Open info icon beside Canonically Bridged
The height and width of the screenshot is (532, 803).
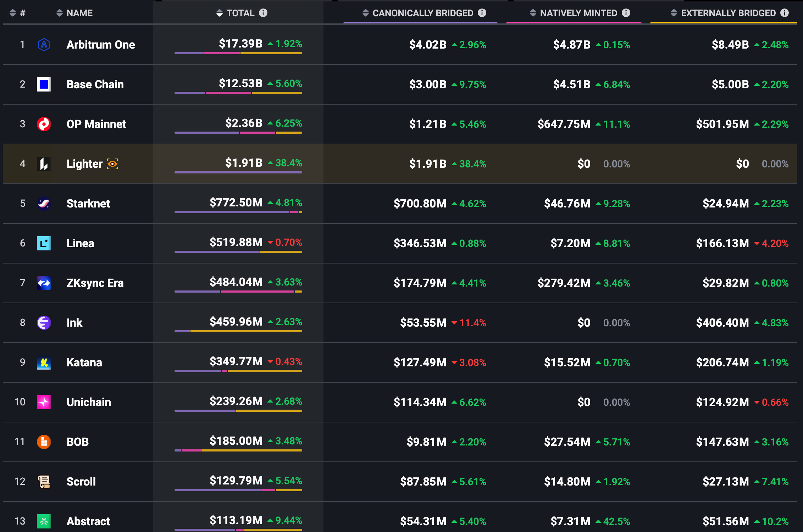tap(482, 13)
